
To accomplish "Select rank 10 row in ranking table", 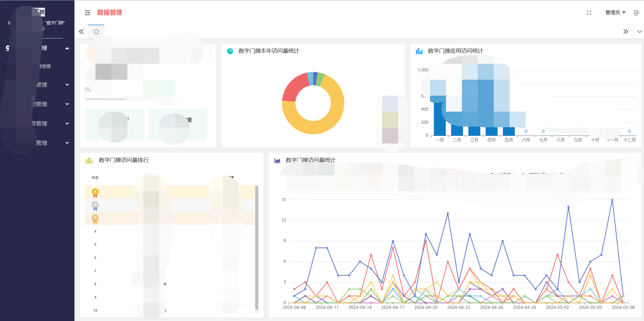I will tap(170, 311).
